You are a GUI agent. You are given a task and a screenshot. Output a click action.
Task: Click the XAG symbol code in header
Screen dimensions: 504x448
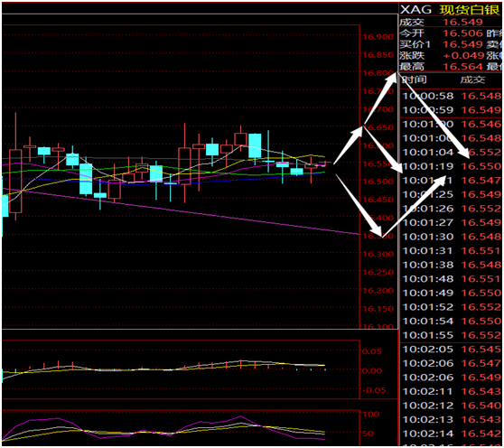coord(415,10)
